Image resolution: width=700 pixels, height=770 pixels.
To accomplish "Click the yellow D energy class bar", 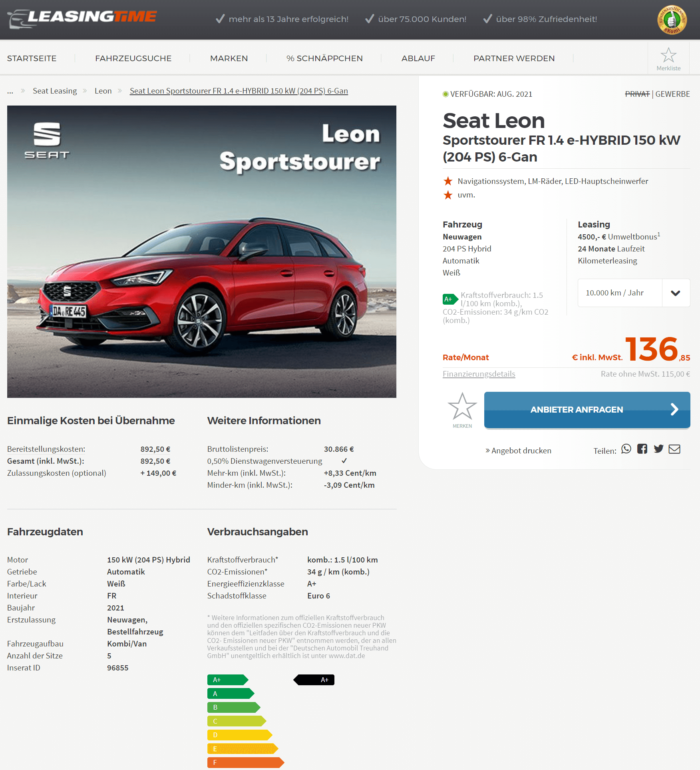I will pos(240,735).
